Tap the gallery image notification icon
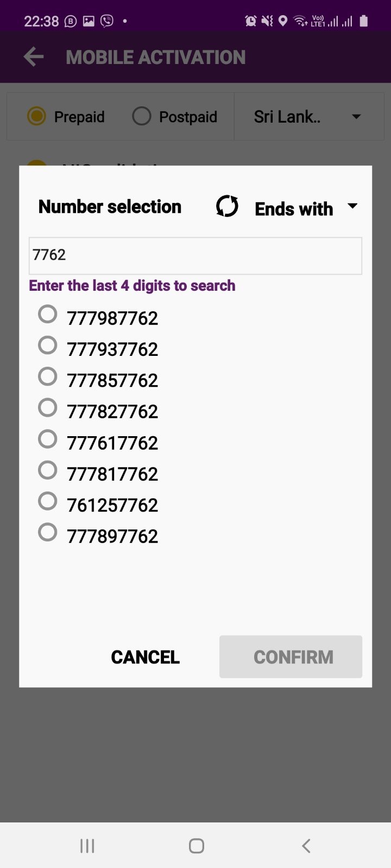The height and width of the screenshot is (868, 391). click(89, 21)
